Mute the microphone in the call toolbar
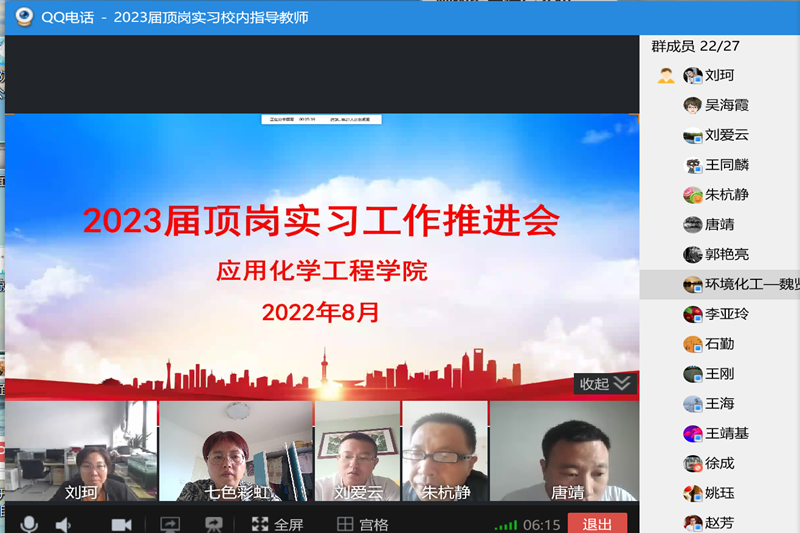This screenshot has height=533, width=800. [29, 524]
